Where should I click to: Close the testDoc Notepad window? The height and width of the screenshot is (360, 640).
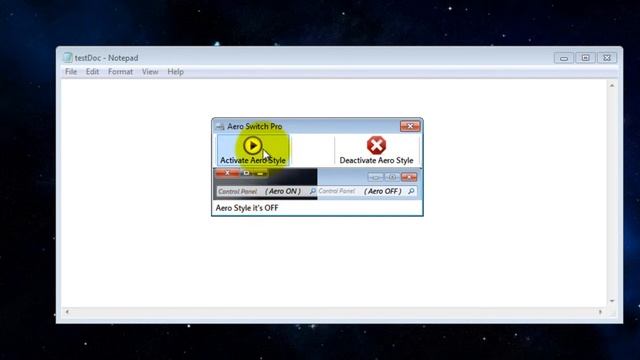(607, 58)
